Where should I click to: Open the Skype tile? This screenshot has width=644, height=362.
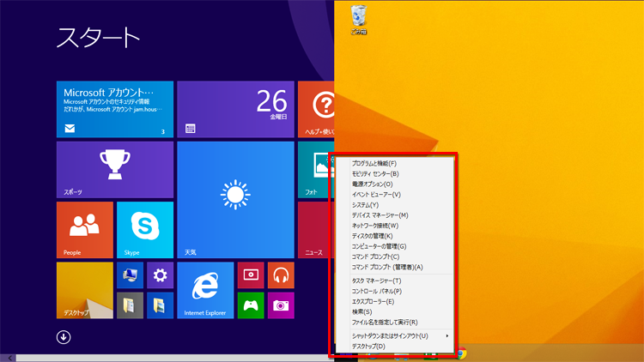tap(144, 230)
